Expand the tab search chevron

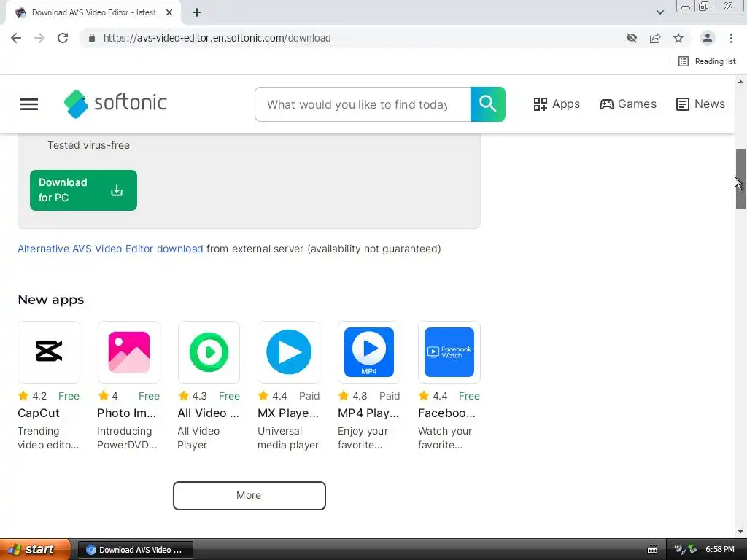[659, 12]
